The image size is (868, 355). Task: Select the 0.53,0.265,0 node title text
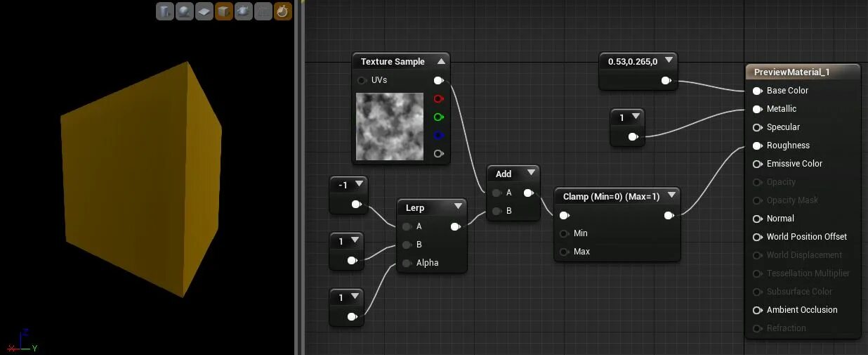pos(633,62)
